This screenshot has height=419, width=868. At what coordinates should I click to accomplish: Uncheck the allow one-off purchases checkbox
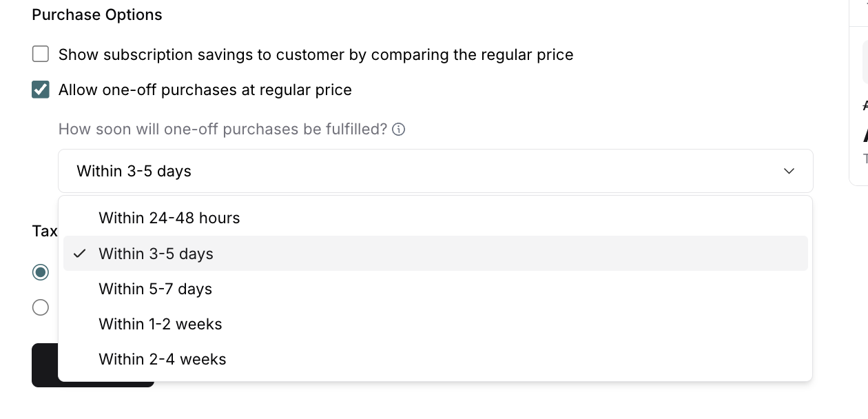[x=41, y=90]
